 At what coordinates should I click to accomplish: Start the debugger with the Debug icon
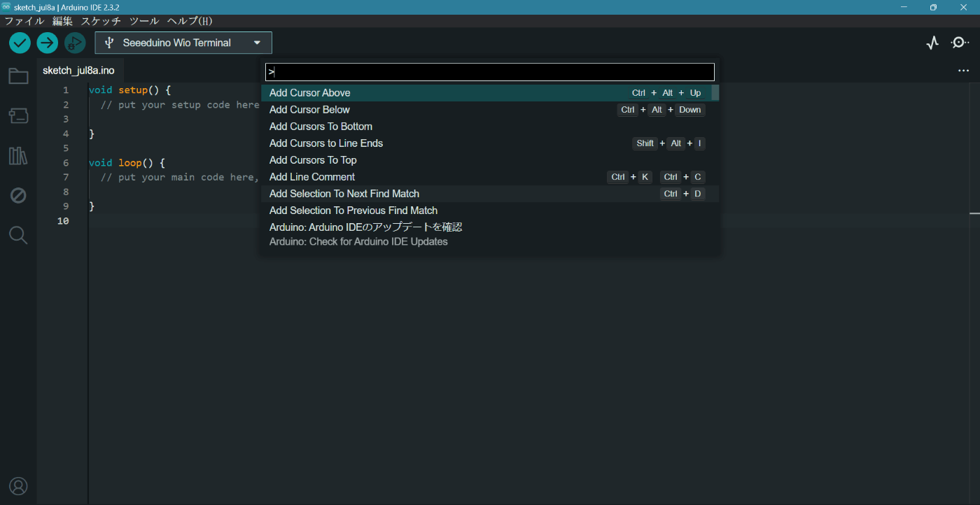click(75, 43)
